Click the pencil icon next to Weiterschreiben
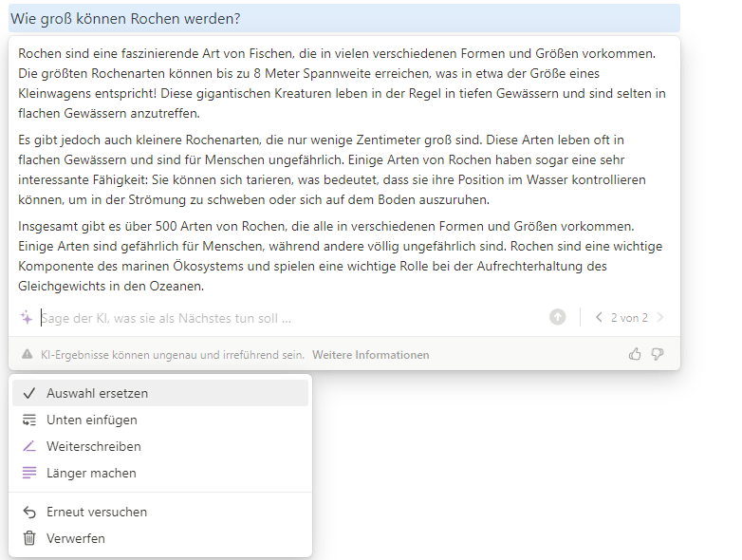The image size is (742, 560). click(29, 446)
